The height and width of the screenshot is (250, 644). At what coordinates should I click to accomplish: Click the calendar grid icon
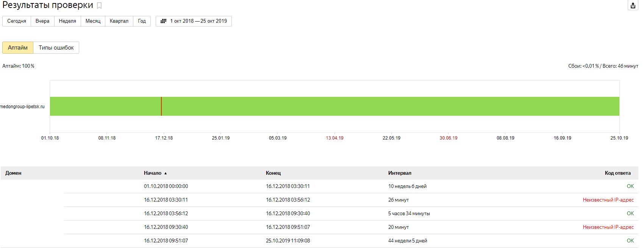(163, 21)
